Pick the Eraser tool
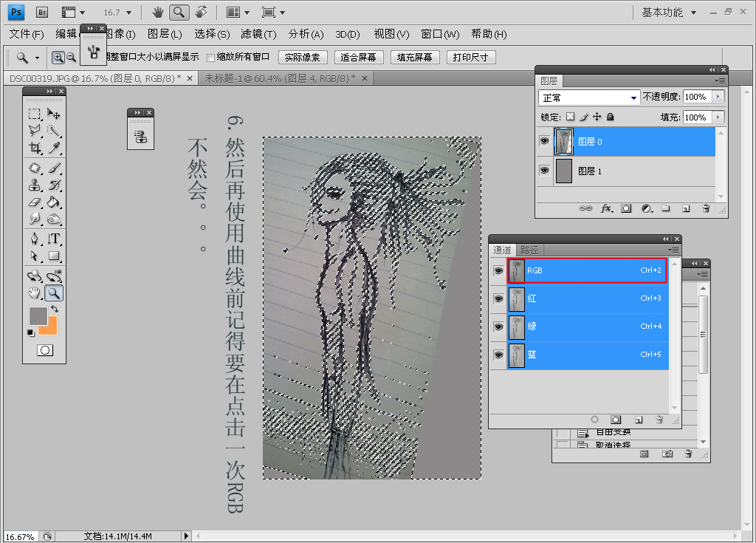Viewport: 756px width, 543px height. click(x=35, y=202)
